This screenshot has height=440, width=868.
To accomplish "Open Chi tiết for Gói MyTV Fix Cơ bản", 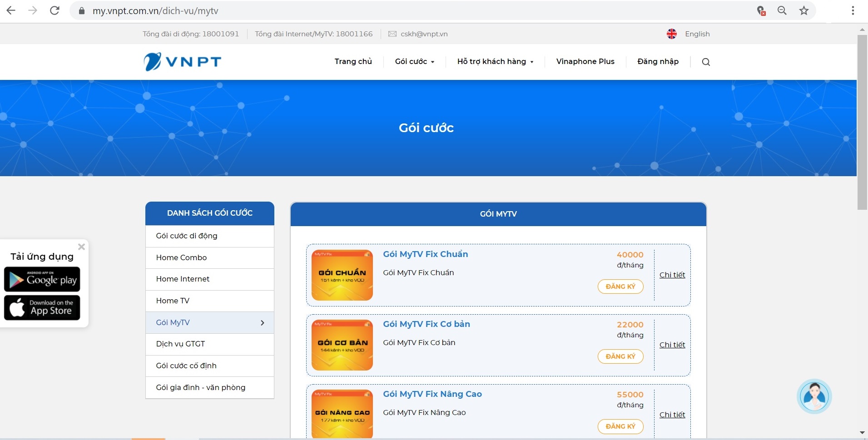I will (x=672, y=345).
